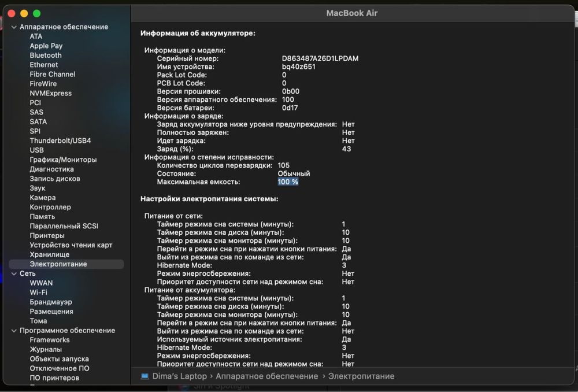Select Принтеры in the sidebar

[x=47, y=236]
